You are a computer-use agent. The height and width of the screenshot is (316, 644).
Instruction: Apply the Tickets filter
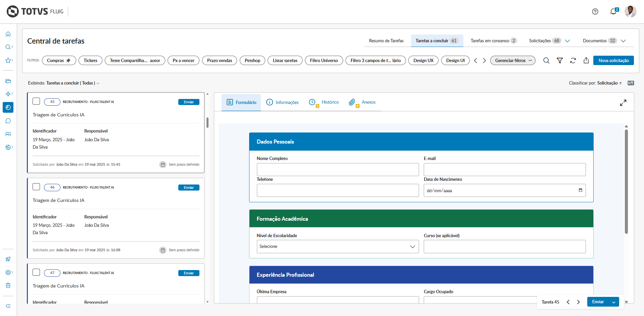[x=90, y=60]
